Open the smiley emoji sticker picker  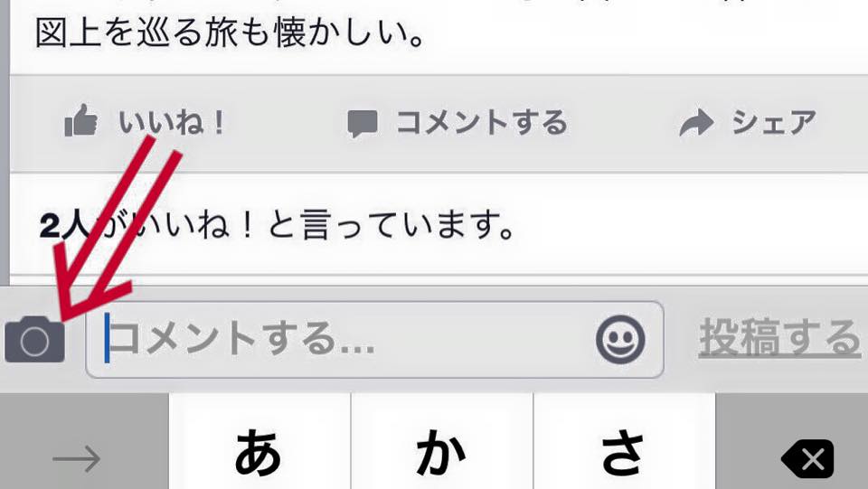620,339
